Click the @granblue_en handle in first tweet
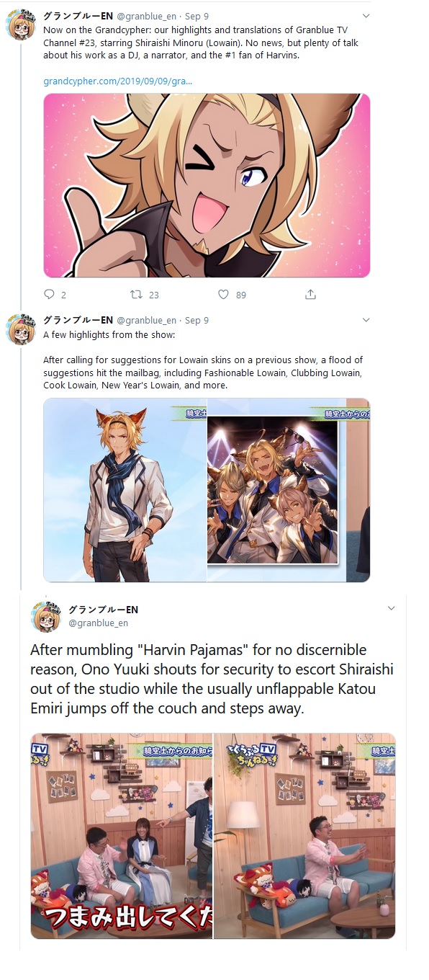The height and width of the screenshot is (980, 429). point(146,15)
